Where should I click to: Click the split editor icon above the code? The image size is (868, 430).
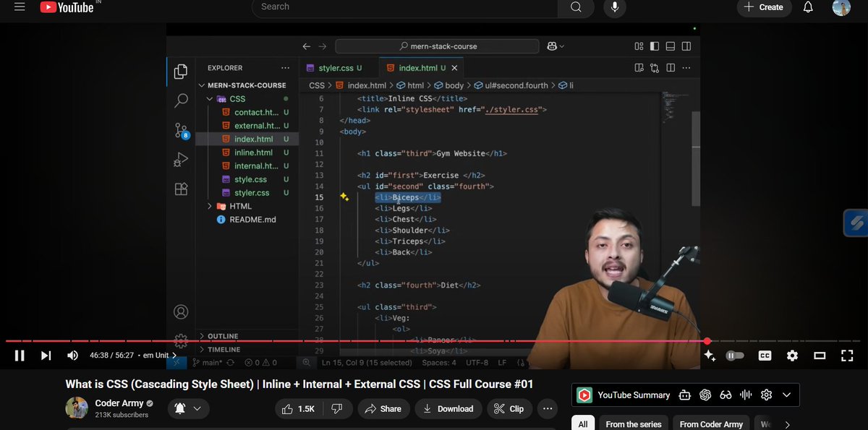pyautogui.click(x=671, y=67)
